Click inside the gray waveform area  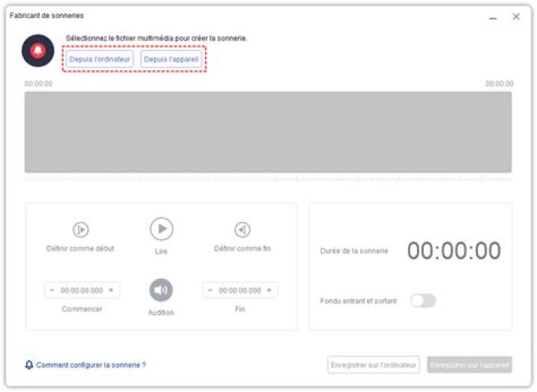coord(268,132)
